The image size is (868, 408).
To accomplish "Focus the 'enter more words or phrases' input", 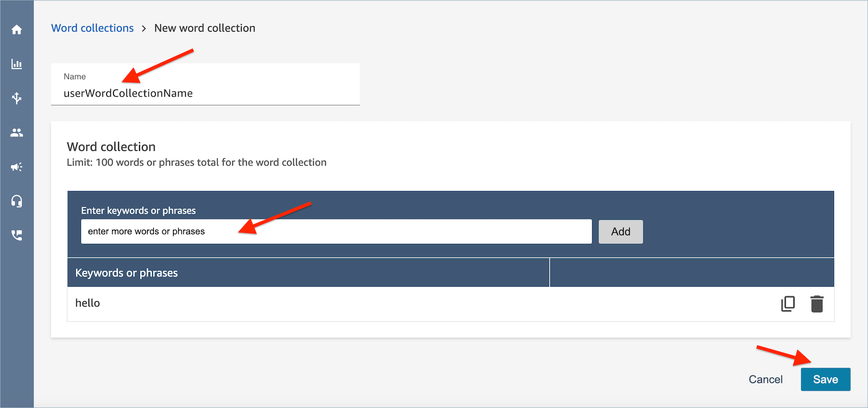I will tap(336, 231).
